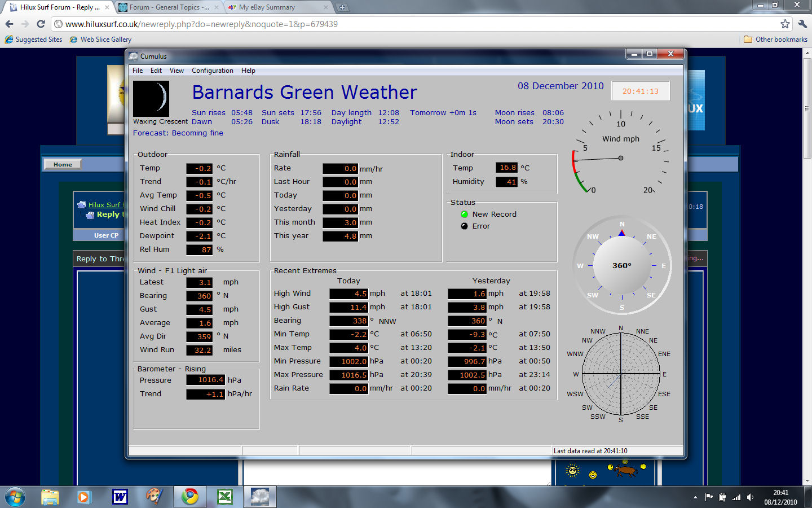This screenshot has height=508, width=812.
Task: Click the black Error status indicator
Action: pos(464,226)
